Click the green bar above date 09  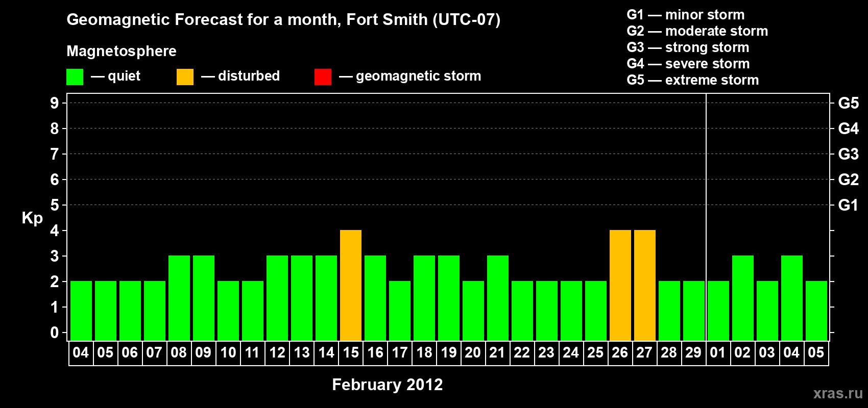point(204,298)
